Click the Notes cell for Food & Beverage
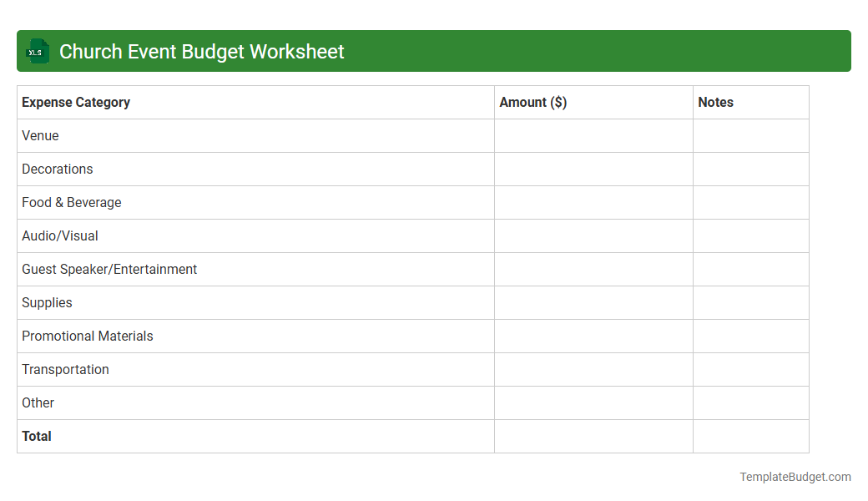This screenshot has width=868, height=501. 750,202
